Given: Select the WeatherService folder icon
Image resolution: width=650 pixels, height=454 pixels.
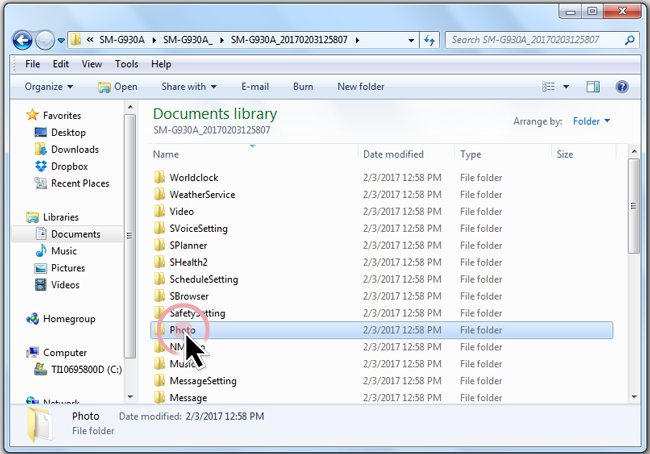Looking at the screenshot, I should (x=160, y=194).
